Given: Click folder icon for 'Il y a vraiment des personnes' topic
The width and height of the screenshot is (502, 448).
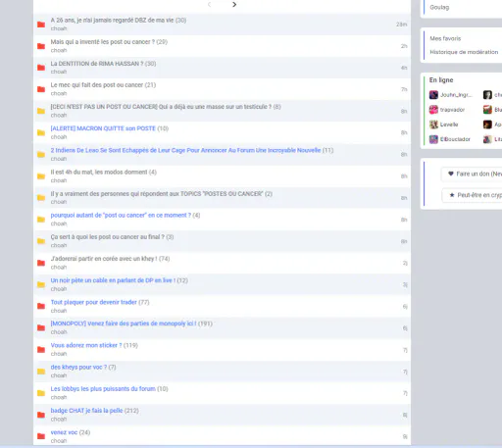Looking at the screenshot, I should tap(41, 198).
